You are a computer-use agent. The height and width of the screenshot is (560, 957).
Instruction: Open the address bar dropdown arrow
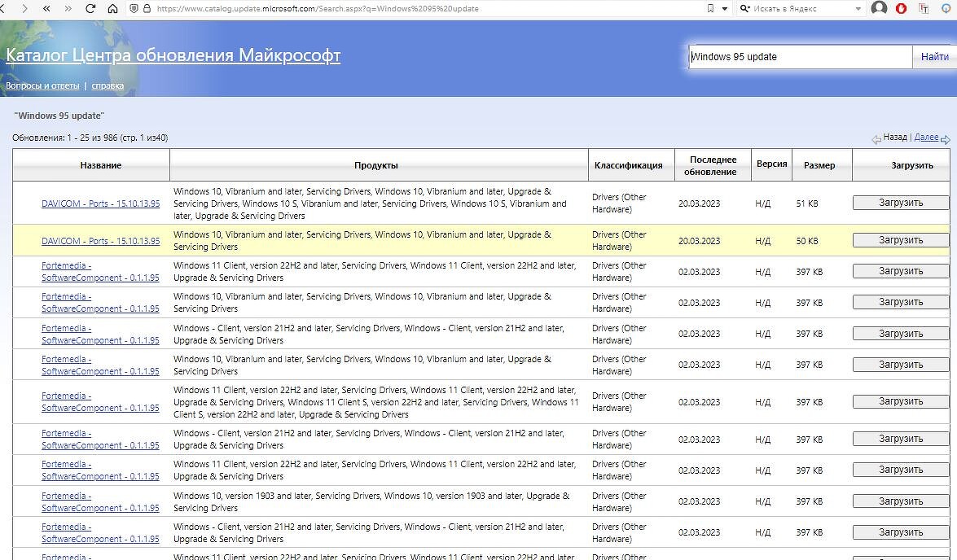coord(725,8)
